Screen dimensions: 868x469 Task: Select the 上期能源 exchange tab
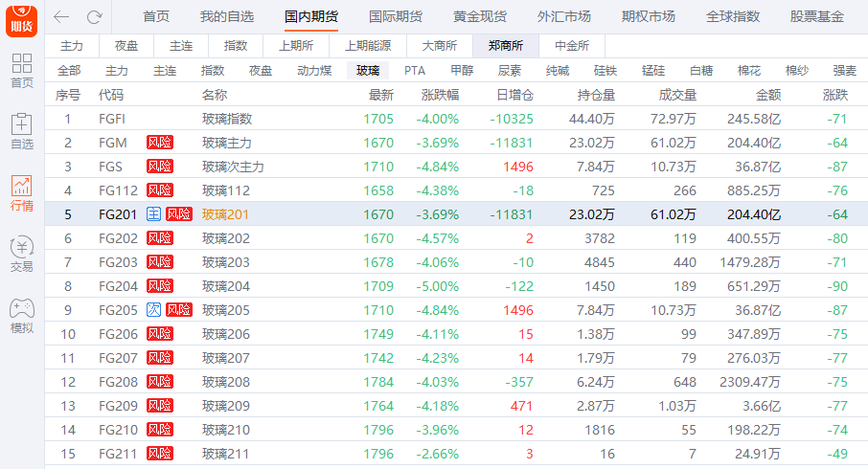click(368, 46)
